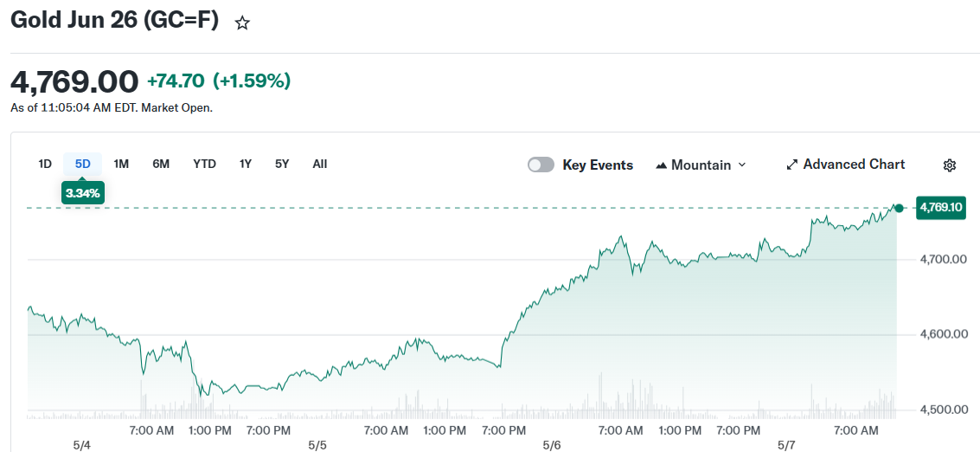Add Gold to watchlist with star icon
Image resolution: width=980 pixels, height=452 pixels.
click(x=242, y=23)
